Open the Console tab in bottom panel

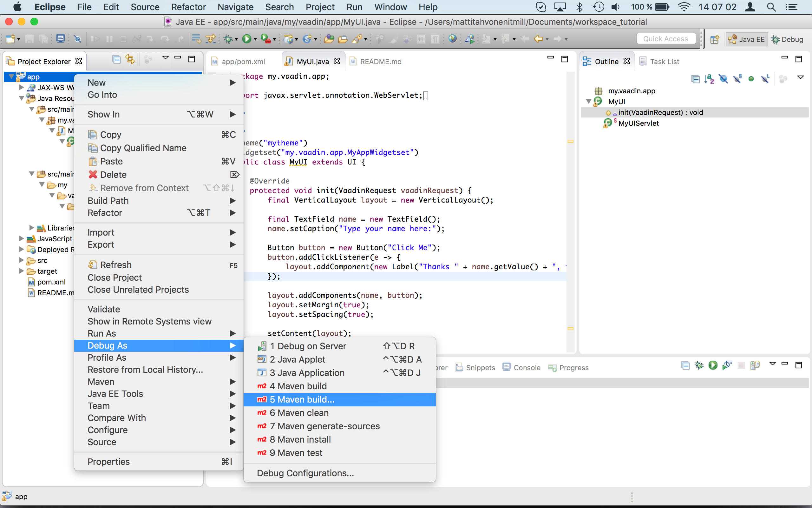[x=521, y=368]
